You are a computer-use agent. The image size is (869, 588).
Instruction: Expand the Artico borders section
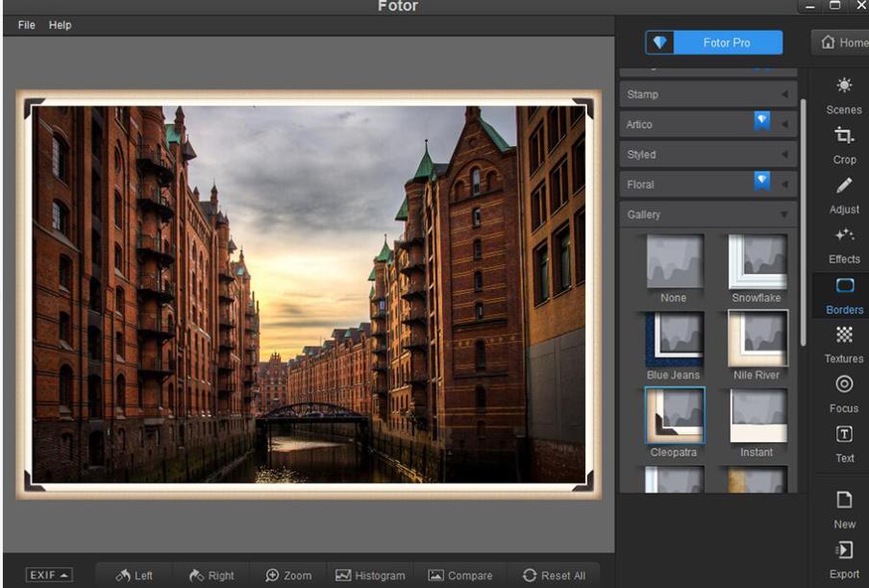708,124
